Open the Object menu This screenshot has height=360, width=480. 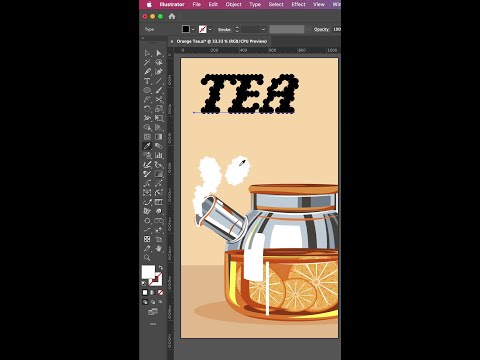pos(233,4)
